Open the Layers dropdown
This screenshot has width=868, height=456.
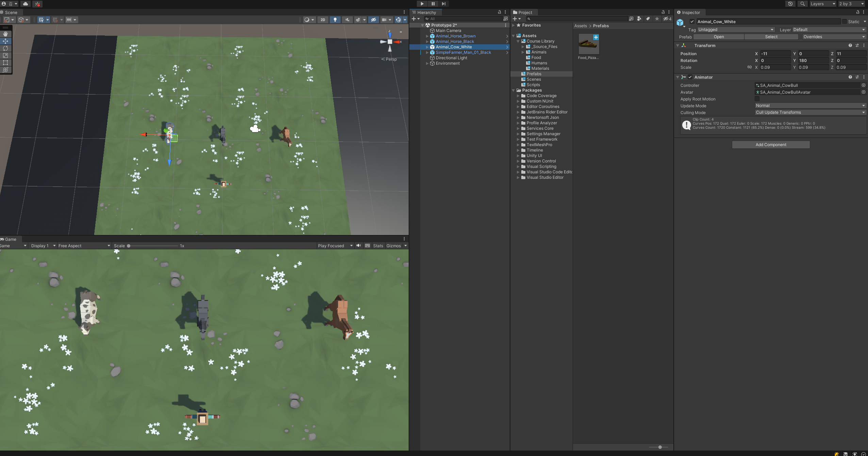coord(822,4)
